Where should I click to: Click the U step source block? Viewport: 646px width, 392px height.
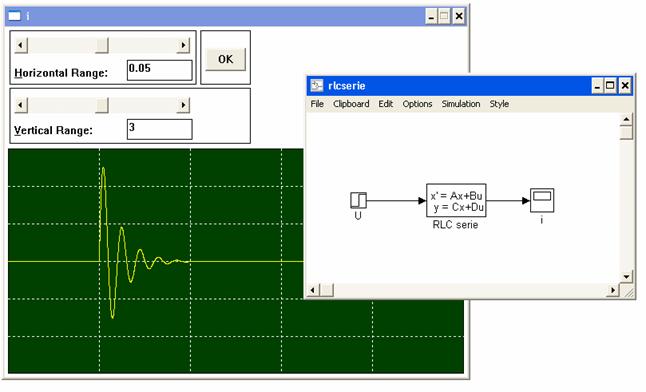[358, 200]
